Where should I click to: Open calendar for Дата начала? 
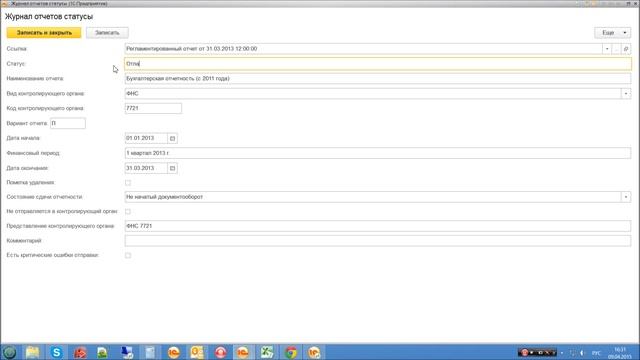172,138
